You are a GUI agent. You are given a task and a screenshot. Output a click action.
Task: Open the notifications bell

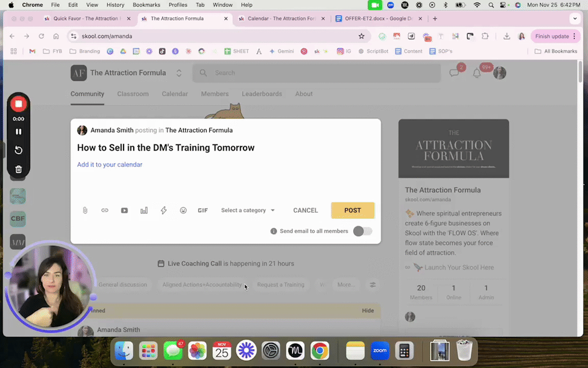477,73
